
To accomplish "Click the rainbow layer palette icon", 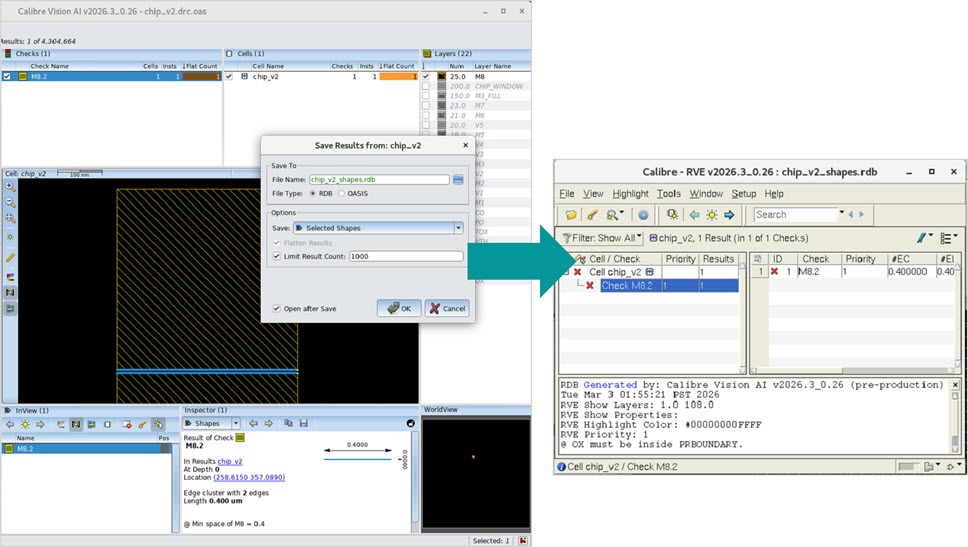I will pyautogui.click(x=10, y=277).
